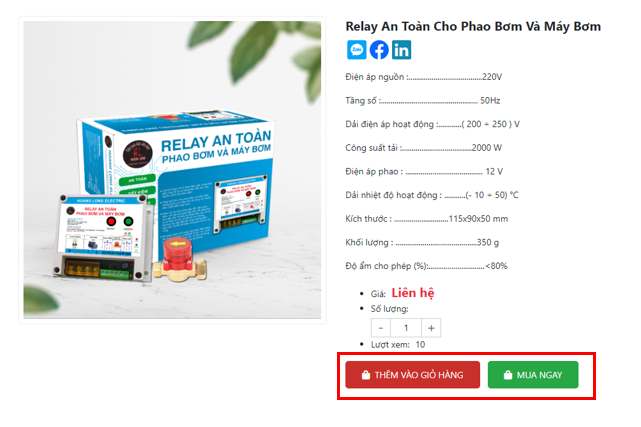Screen dimensions: 641x427
Task: Click the Độ ẩm cho phép <80% line
Action: click(426, 266)
